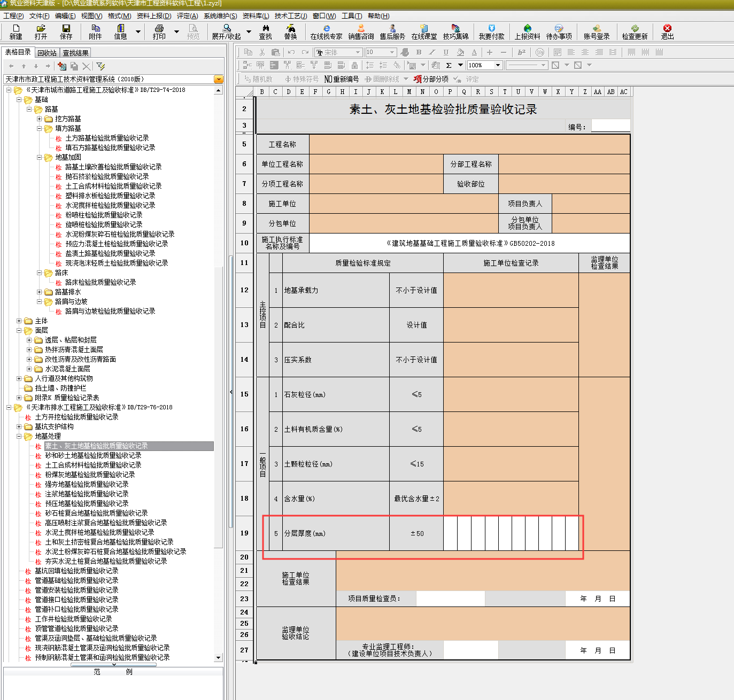Image resolution: width=734 pixels, height=700 pixels.
Task: Toggle underline formatting button
Action: 446,52
